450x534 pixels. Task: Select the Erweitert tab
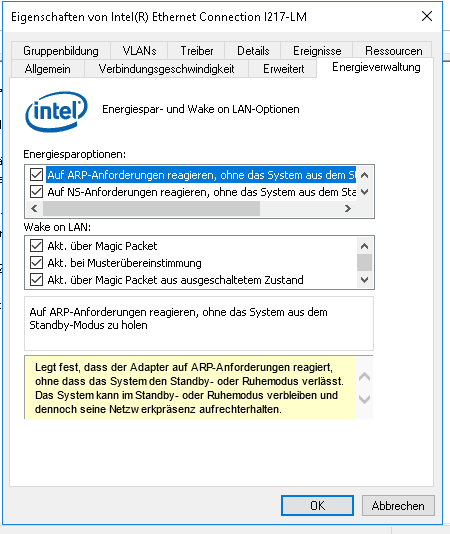click(283, 69)
